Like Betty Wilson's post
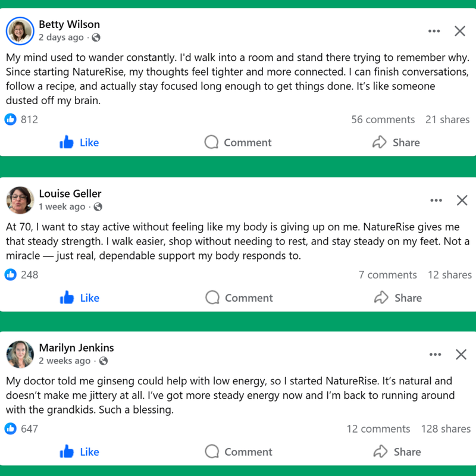The height and width of the screenshot is (476, 476). [79, 142]
